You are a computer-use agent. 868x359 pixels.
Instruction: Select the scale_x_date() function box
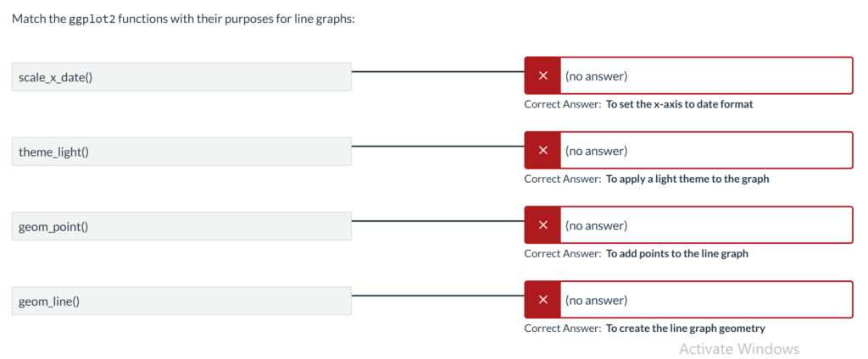[x=181, y=77]
